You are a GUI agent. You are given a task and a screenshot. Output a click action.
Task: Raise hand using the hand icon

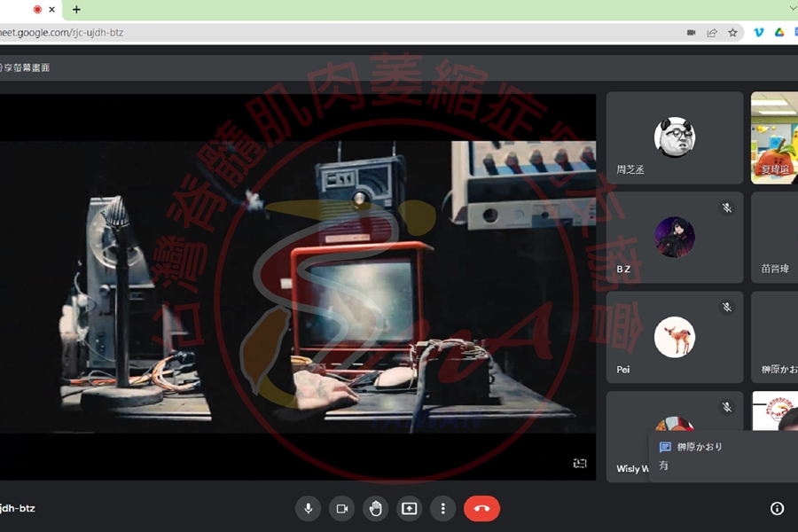376,508
